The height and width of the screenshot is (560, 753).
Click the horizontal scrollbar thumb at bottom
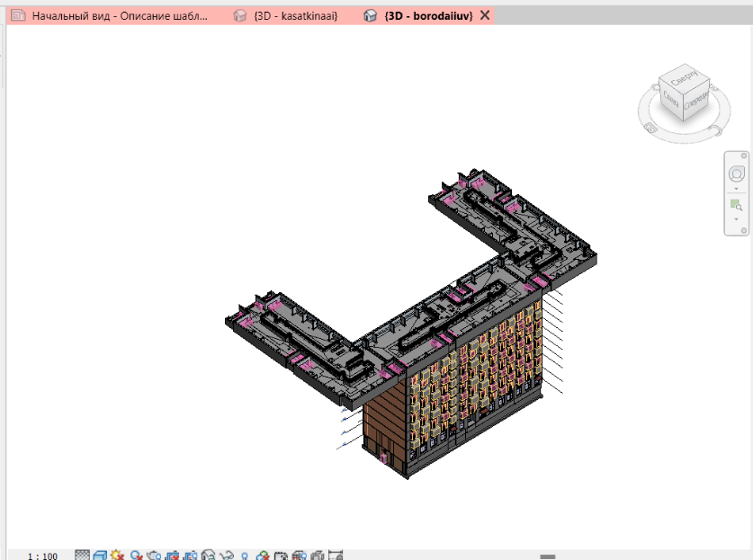[548, 556]
